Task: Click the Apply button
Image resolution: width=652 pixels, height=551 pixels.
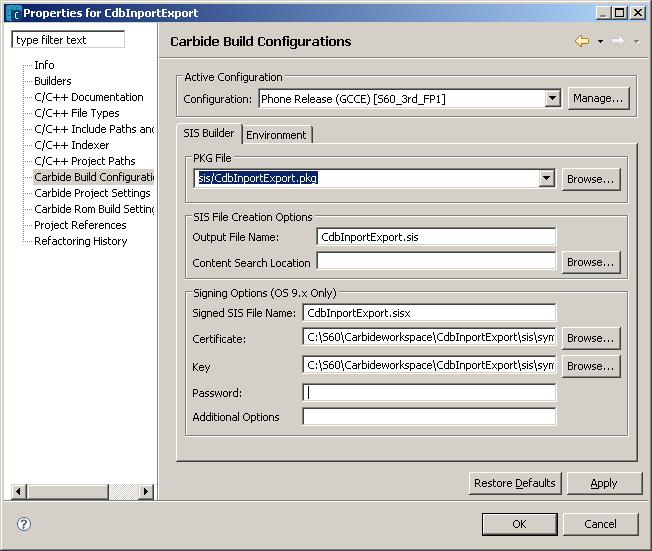Action: 604,483
